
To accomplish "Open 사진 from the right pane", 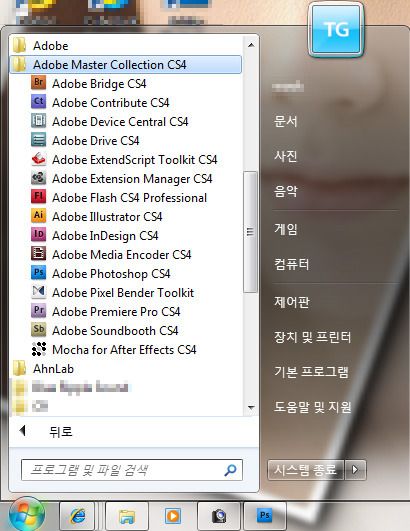I will point(286,156).
